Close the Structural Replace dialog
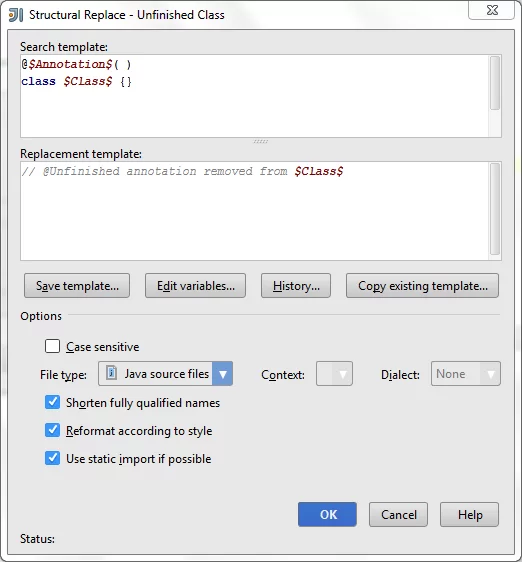522x562 pixels. (x=492, y=10)
